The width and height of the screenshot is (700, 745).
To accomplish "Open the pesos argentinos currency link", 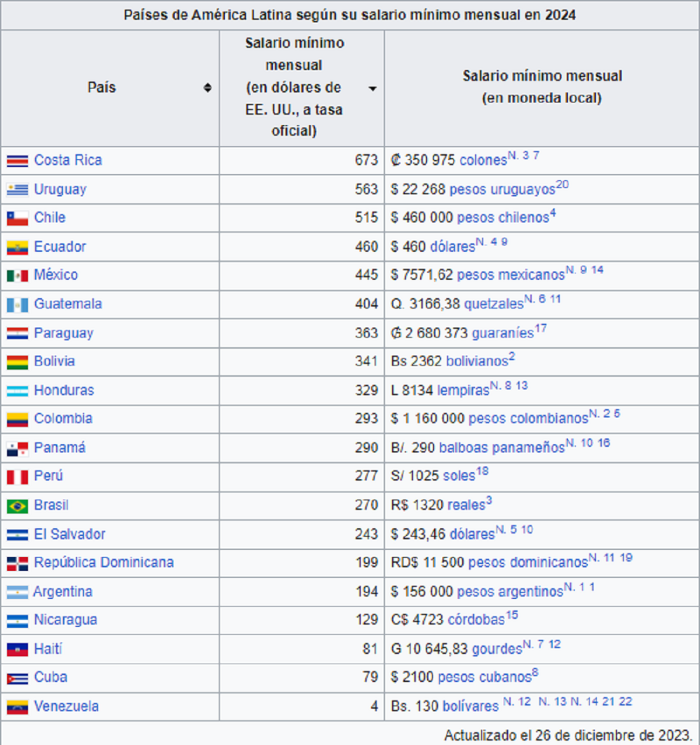I will tap(510, 592).
